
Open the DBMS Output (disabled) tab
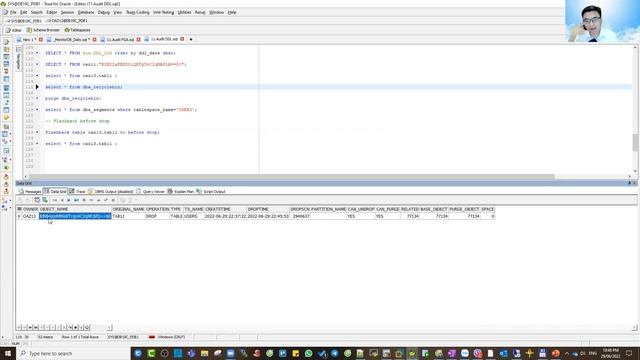(x=111, y=191)
